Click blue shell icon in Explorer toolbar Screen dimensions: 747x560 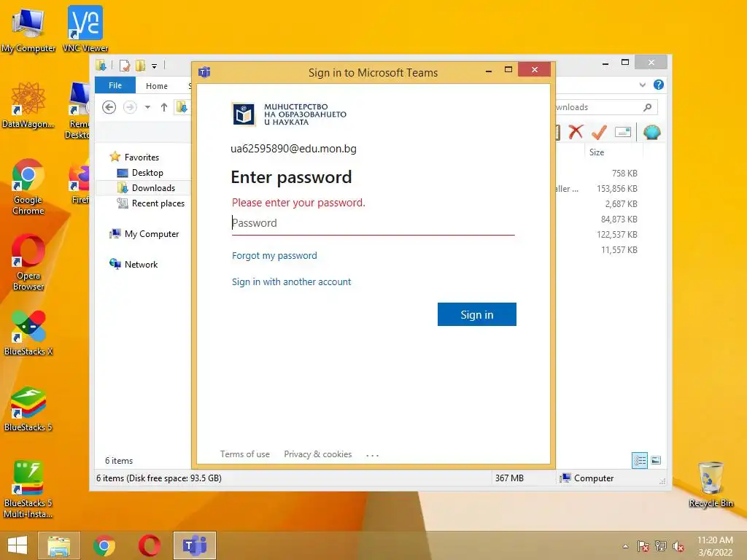tap(651, 132)
